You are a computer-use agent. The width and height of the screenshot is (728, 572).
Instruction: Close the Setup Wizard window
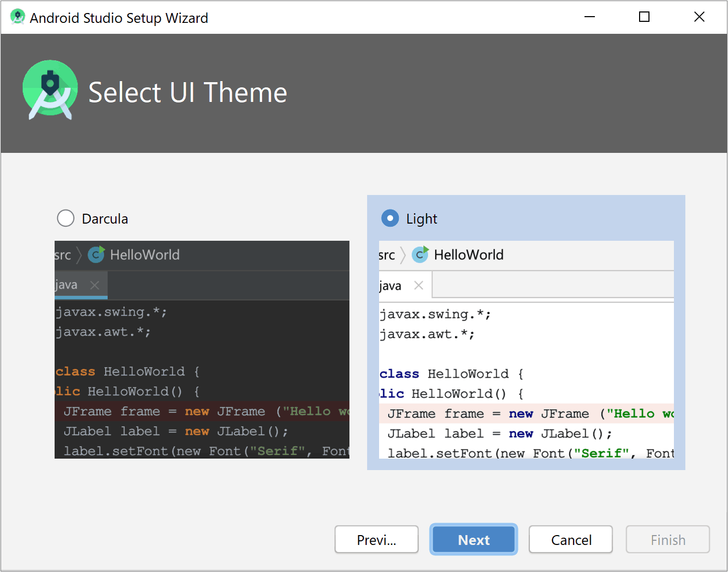click(x=699, y=17)
